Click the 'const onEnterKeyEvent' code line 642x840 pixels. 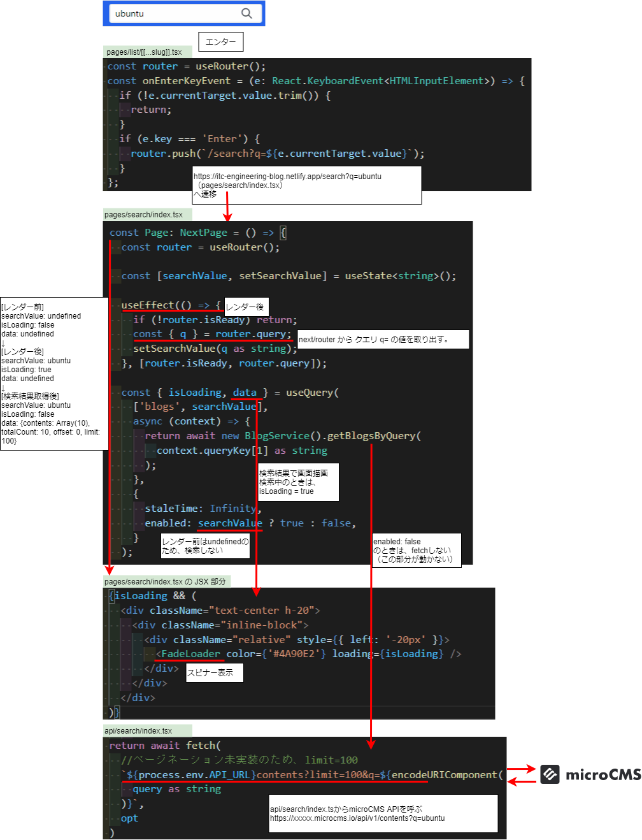(316, 81)
